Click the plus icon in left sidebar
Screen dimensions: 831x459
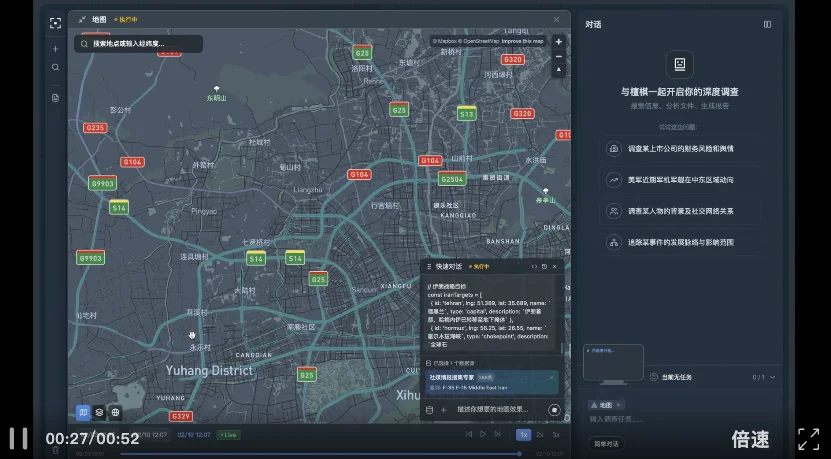click(x=55, y=48)
